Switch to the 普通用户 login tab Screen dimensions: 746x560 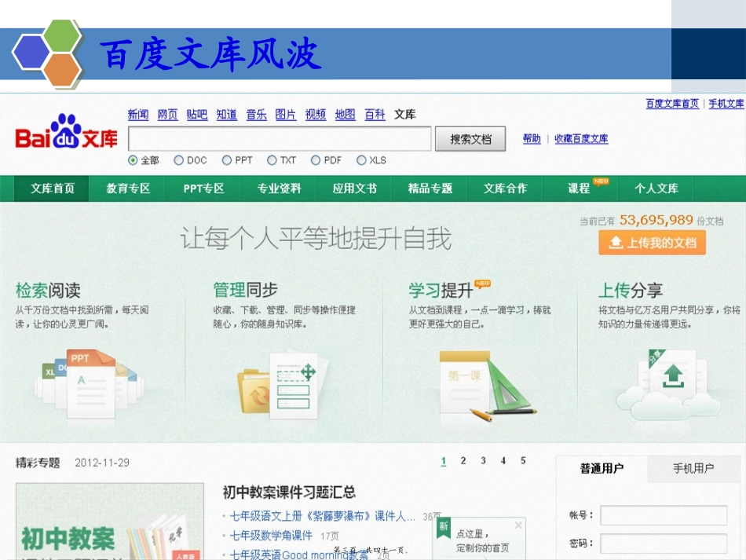(x=602, y=468)
